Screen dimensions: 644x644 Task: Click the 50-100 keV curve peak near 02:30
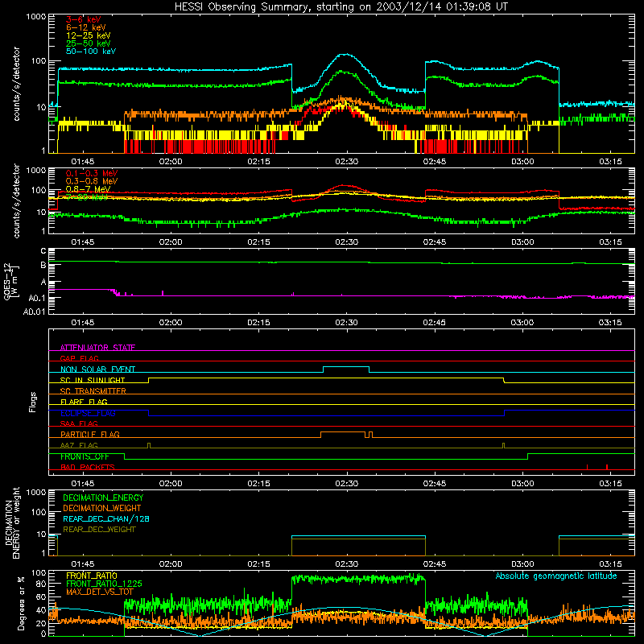tap(346, 54)
